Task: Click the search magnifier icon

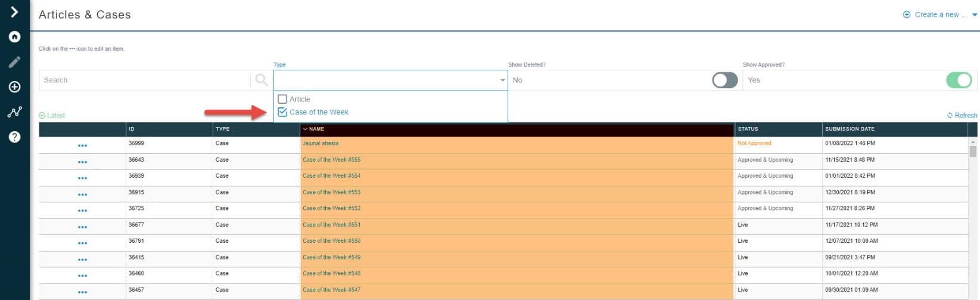Action: [x=261, y=80]
